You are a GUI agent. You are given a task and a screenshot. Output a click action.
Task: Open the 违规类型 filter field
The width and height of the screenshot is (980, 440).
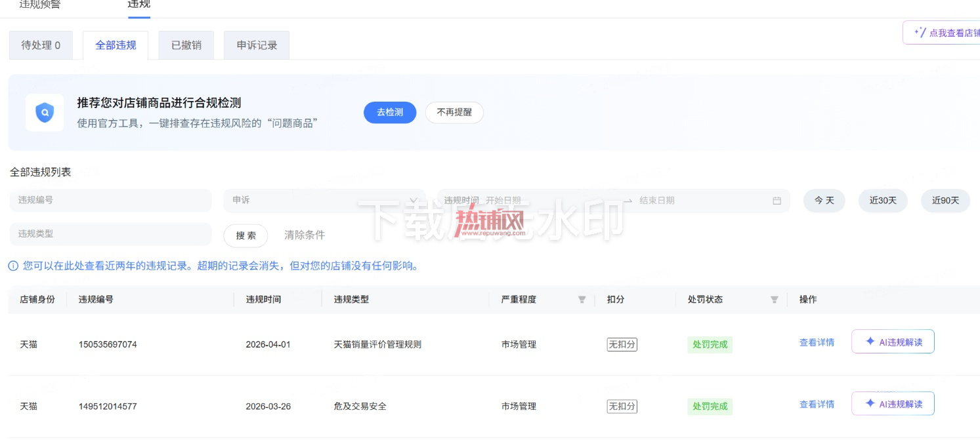(110, 234)
